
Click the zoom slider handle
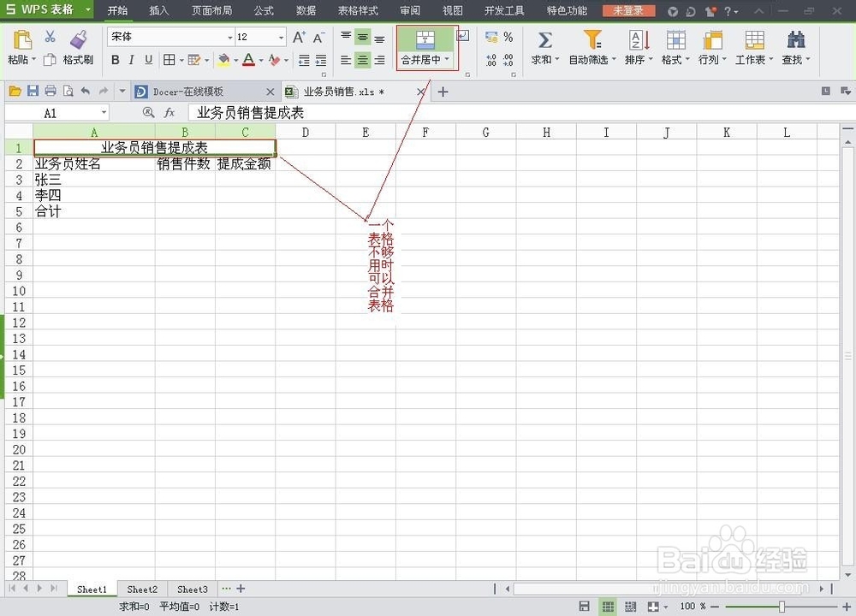(782, 607)
